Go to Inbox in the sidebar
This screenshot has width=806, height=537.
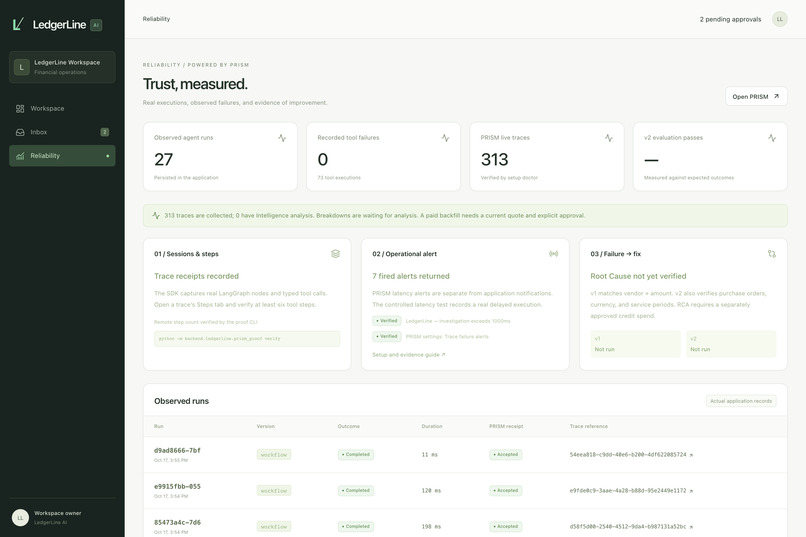62,132
